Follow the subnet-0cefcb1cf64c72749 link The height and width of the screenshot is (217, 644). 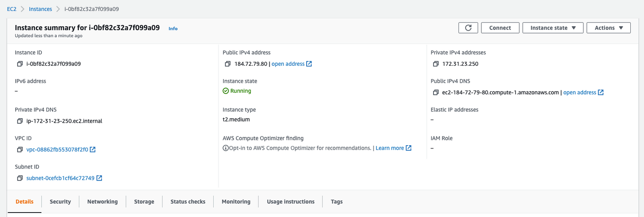tap(60, 178)
